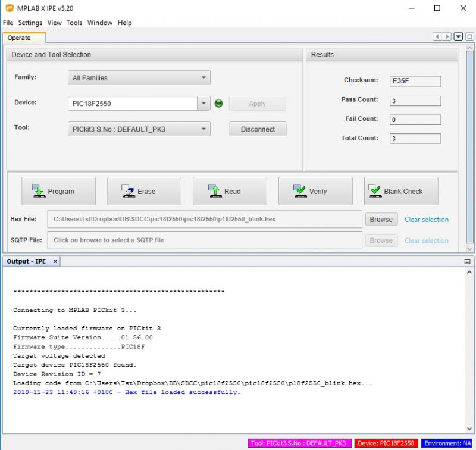The image size is (476, 450).
Task: Expand the Device combo box arrow
Action: click(x=203, y=104)
